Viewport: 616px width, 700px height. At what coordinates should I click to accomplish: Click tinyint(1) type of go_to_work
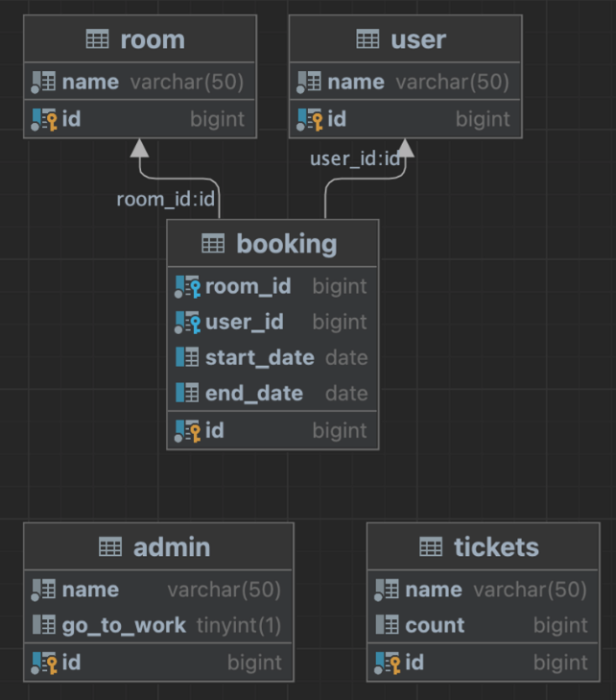239,626
